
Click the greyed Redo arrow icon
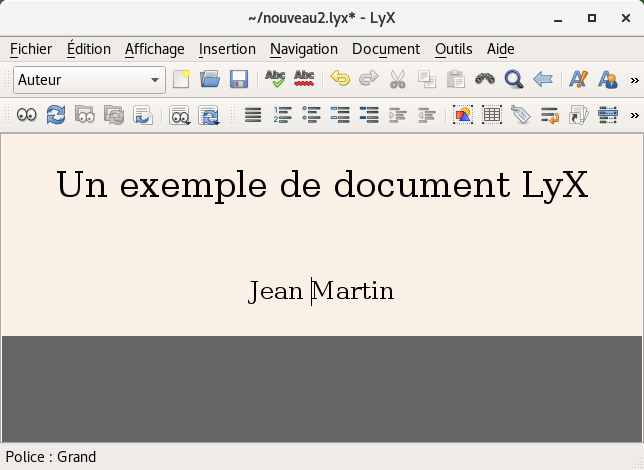368,79
